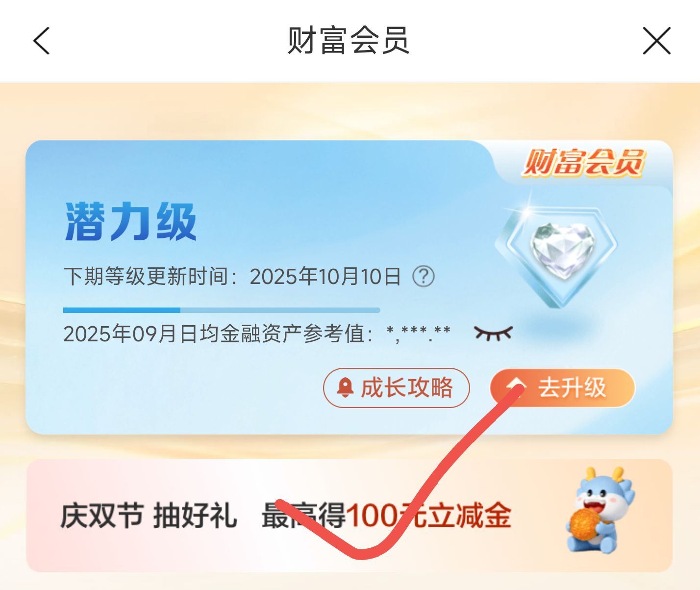Tap the 潜力级 level title

(130, 222)
